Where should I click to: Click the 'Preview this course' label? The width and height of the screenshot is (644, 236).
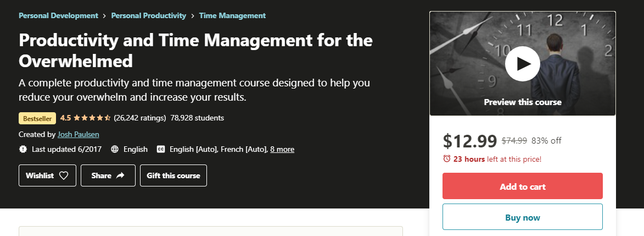point(522,102)
